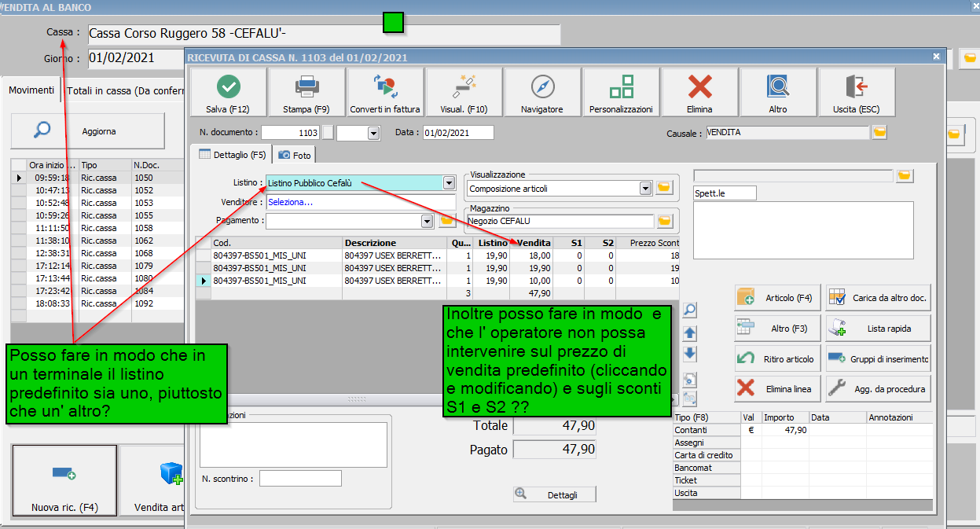The width and height of the screenshot is (980, 529).
Task: Refresh movements with Aggiorna button
Action: pyautogui.click(x=88, y=131)
